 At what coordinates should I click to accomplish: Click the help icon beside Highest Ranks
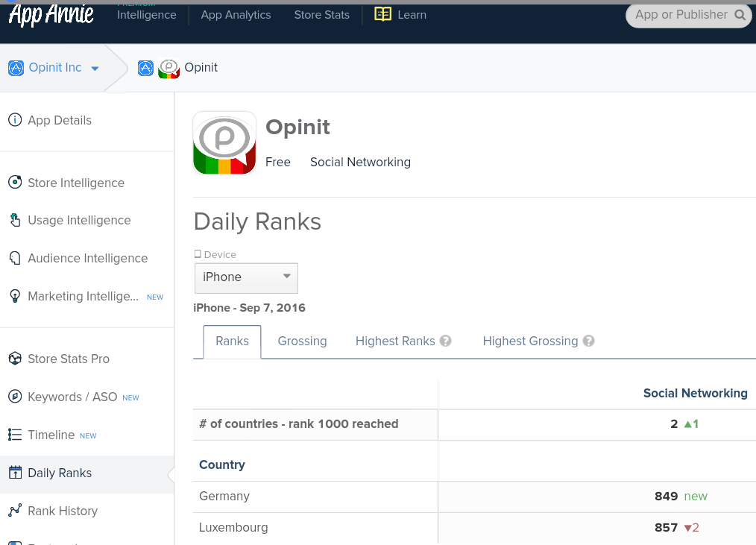446,341
